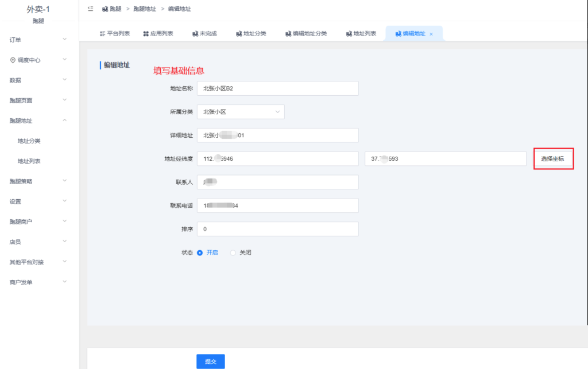This screenshot has width=588, height=369.
Task: Click the scooter icon on 未完成 tab
Action: (x=195, y=34)
